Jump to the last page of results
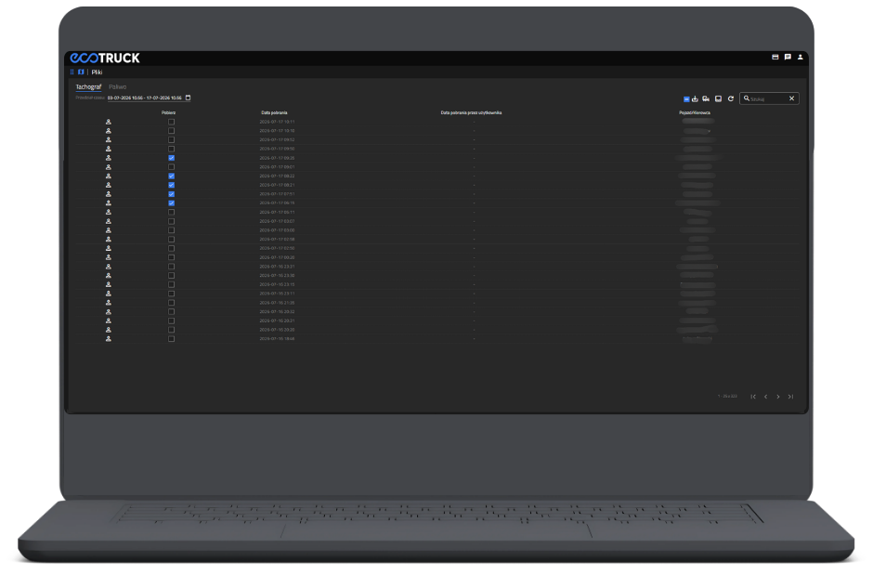The width and height of the screenshot is (873, 588). point(790,397)
